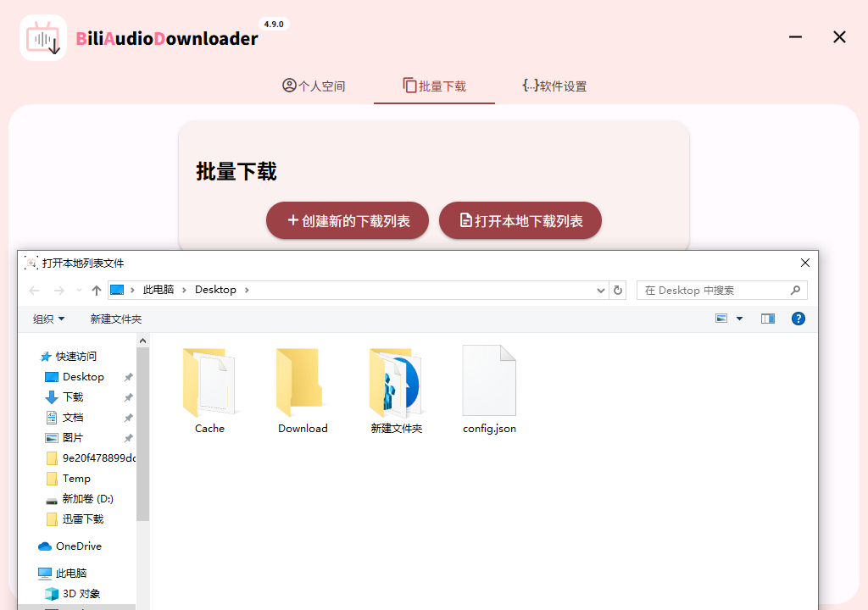
Task: Click 此电脑 in the address path
Action: click(x=159, y=290)
